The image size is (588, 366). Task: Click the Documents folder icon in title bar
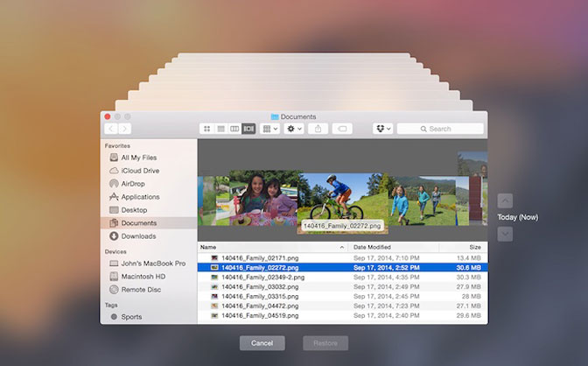275,116
